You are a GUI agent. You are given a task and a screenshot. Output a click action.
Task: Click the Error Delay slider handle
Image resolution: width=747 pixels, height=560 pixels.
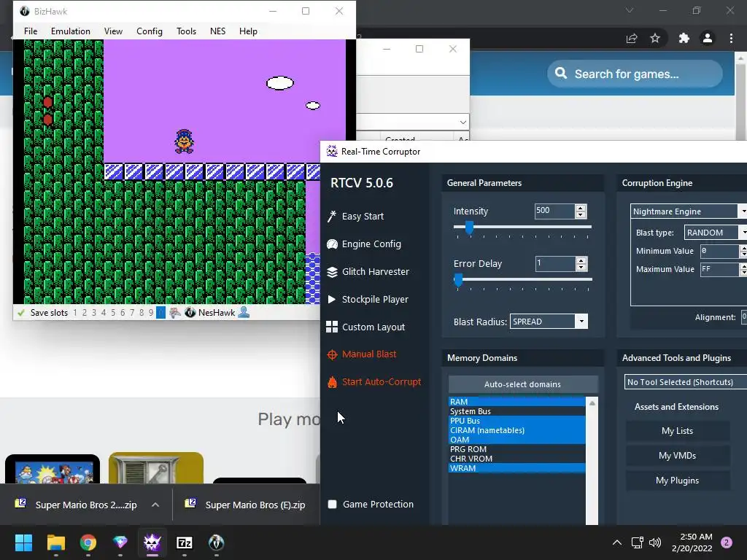458,280
